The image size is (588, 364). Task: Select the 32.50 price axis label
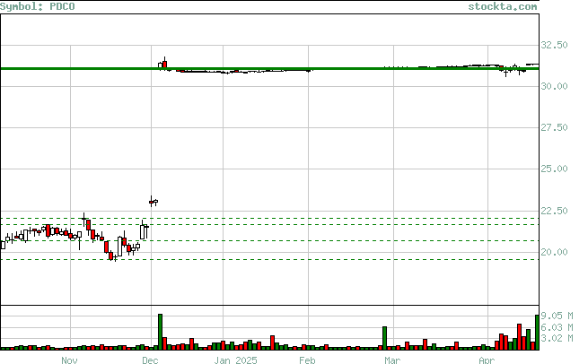[x=554, y=45]
